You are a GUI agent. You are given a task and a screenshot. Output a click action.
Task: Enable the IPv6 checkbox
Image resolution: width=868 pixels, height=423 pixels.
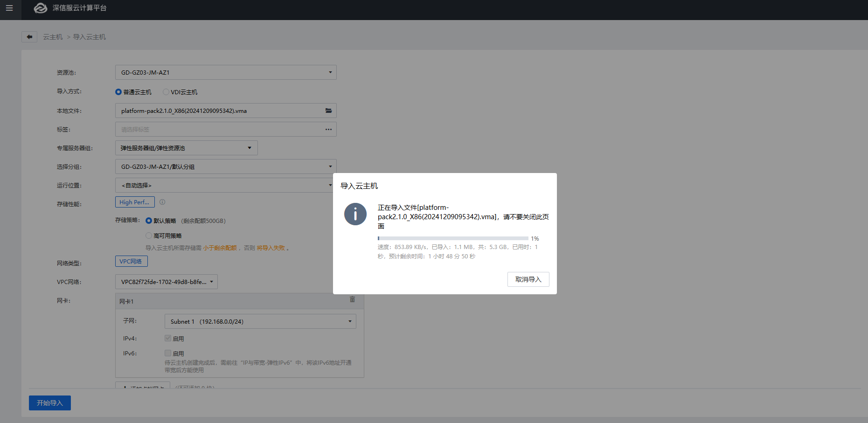click(x=168, y=353)
